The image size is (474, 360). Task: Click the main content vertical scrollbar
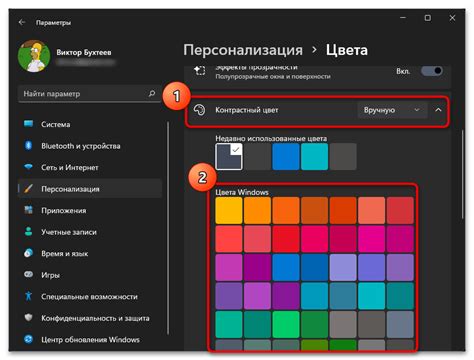click(x=463, y=174)
